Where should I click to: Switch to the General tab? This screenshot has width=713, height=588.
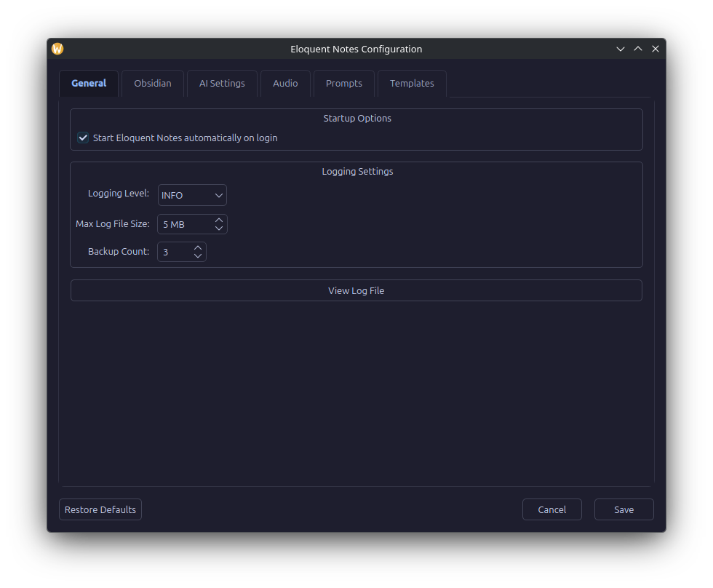click(x=89, y=83)
